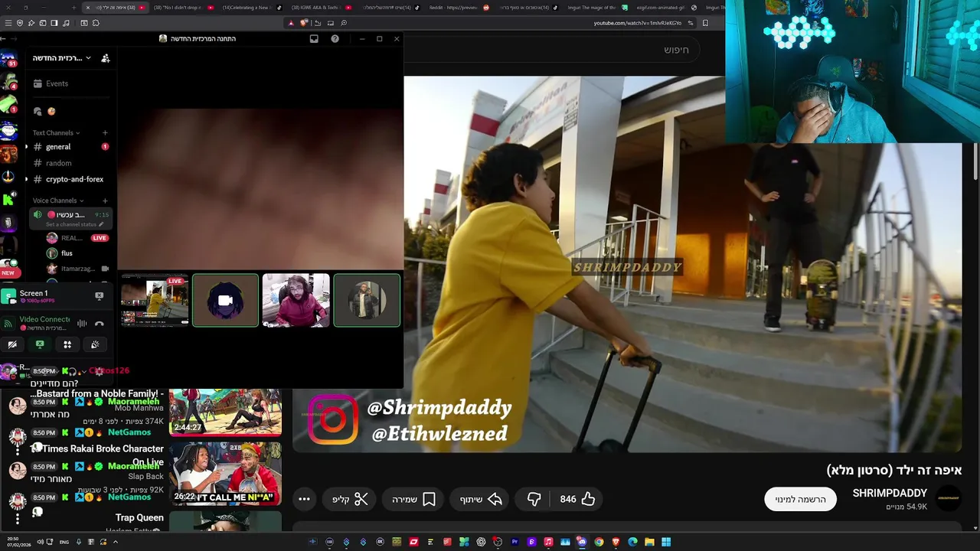Open the Mob Manhwa 2:44:27 video thumbnail
This screenshot has width=980, height=551.
coord(225,412)
